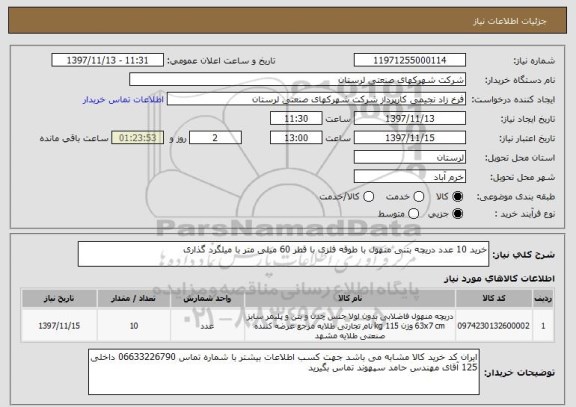Click the کد کالا column header
Image resolution: width=576 pixels, height=407 pixels.
(x=494, y=298)
